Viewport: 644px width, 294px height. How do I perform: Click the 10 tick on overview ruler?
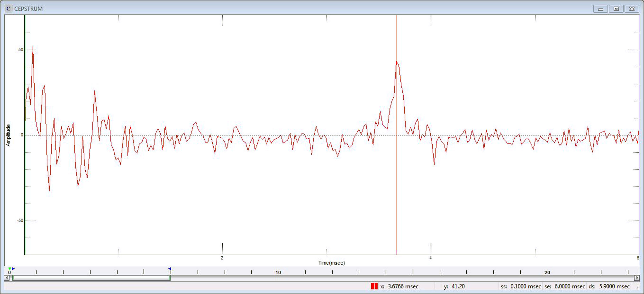[278, 273]
